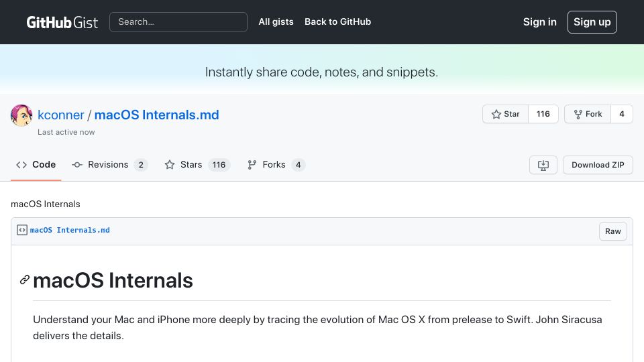Click the file type icon beside macOS Internals.md
The image size is (644, 362).
pos(22,230)
